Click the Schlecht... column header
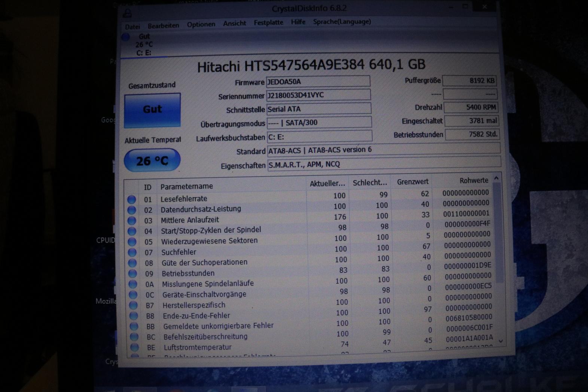The image size is (588, 392). pyautogui.click(x=370, y=183)
